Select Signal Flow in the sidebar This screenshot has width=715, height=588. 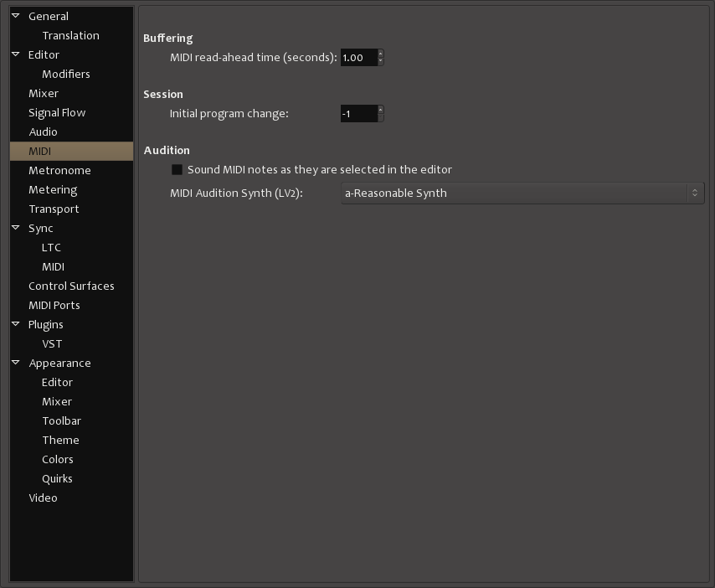[57, 112]
